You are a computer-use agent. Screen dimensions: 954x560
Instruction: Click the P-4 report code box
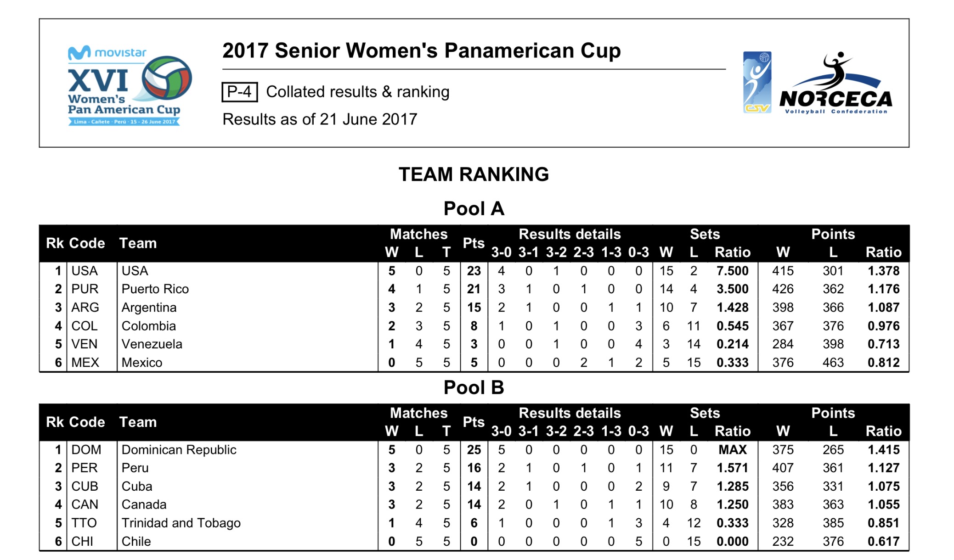pyautogui.click(x=239, y=92)
